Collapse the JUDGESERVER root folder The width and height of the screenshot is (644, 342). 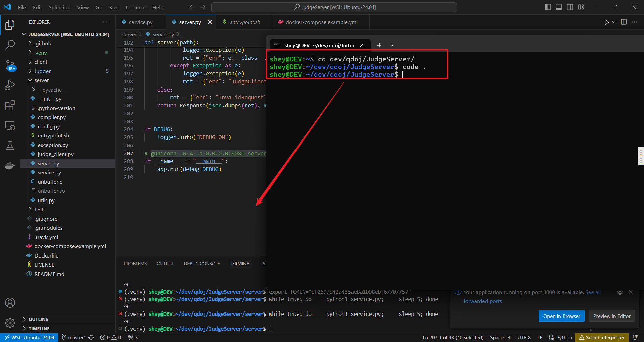[68, 34]
